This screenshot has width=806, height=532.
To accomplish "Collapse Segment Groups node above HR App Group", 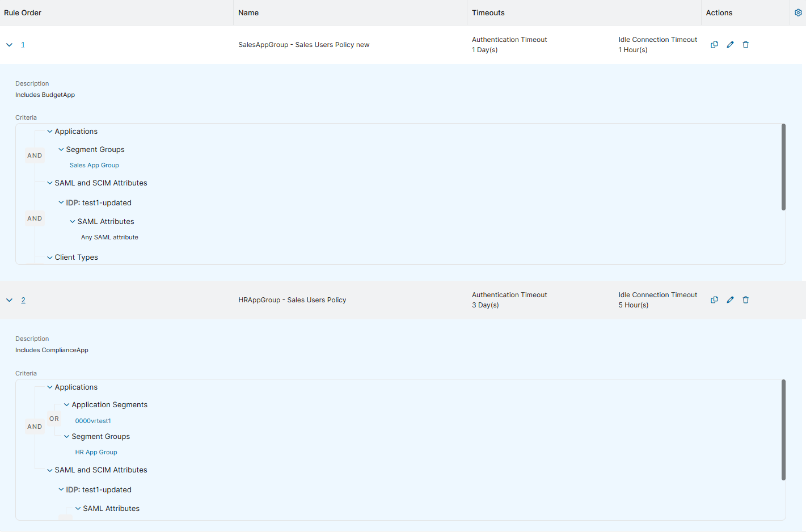I will pyautogui.click(x=67, y=437).
